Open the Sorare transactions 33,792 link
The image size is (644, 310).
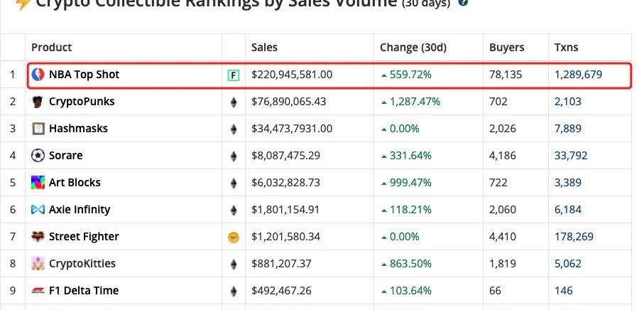point(571,156)
